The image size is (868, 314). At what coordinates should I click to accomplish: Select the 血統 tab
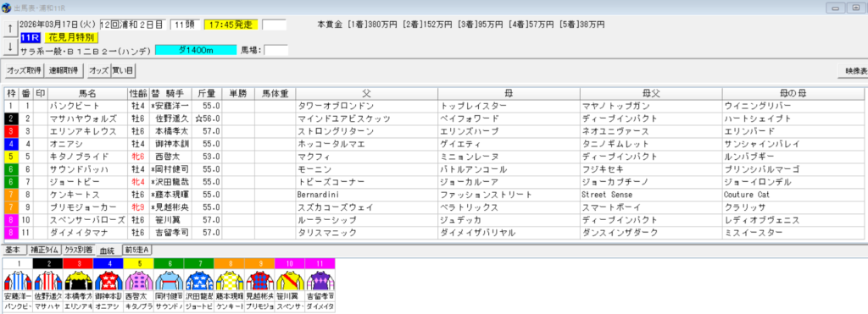(x=108, y=250)
